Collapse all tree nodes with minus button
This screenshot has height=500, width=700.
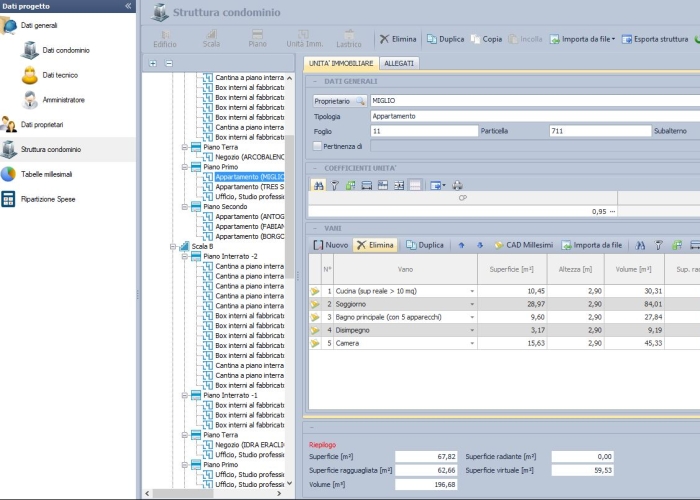[x=169, y=63]
